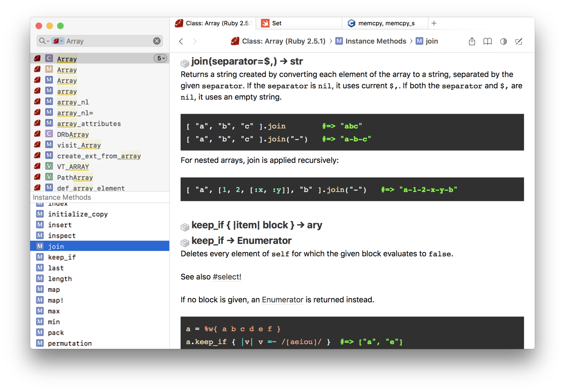
Task: Go forward with the right chevron
Action: click(x=195, y=41)
